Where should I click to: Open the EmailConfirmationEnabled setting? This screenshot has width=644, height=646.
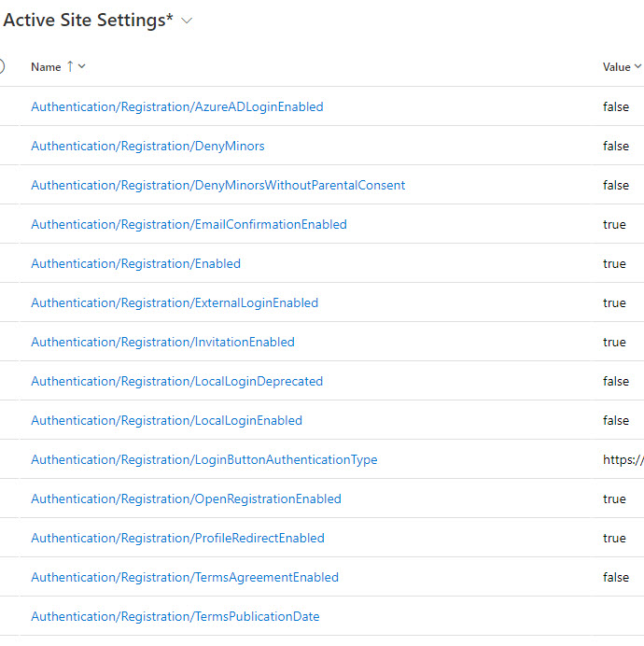coord(189,224)
